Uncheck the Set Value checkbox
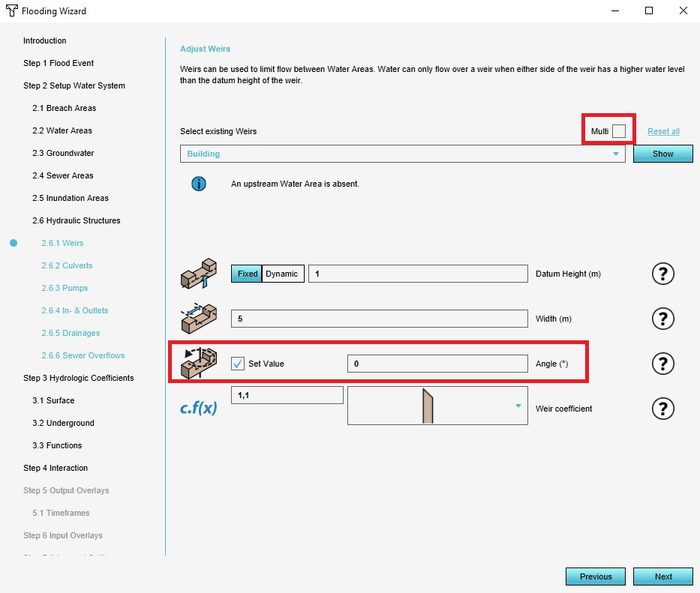Viewport: 700px width, 593px height. coord(238,364)
